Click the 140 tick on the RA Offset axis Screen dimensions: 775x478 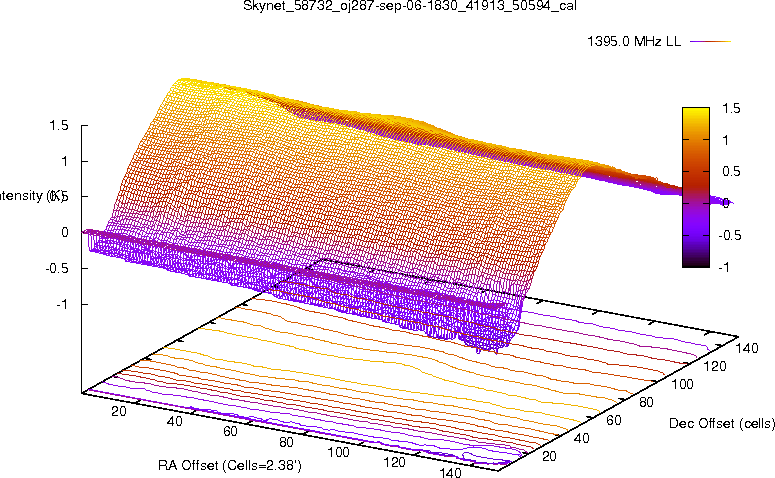point(450,472)
